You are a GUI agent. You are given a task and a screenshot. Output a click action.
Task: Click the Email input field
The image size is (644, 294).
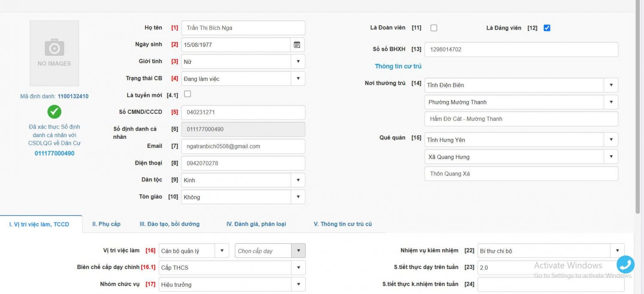[243, 146]
